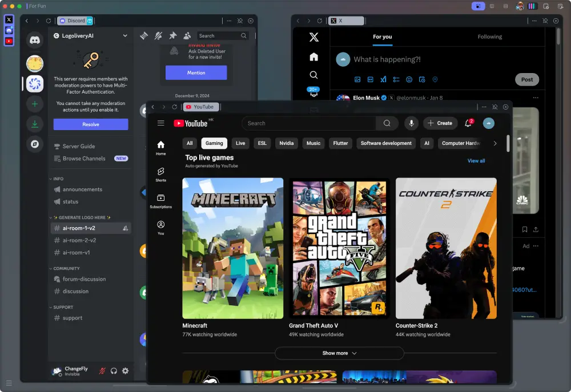Expand Show more live games
The height and width of the screenshot is (392, 571).
pos(339,353)
